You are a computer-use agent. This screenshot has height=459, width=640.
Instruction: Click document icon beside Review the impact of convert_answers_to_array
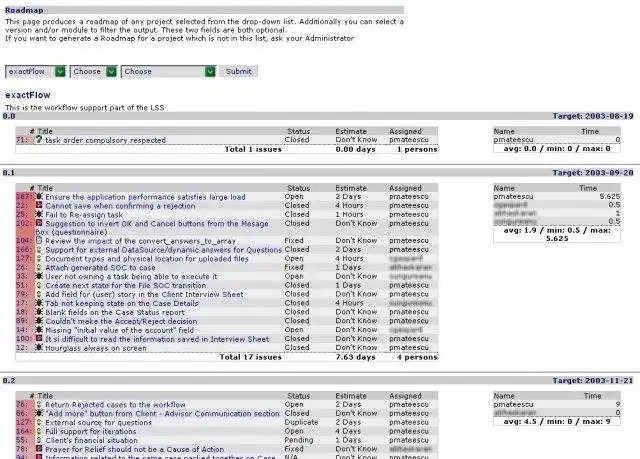39,240
